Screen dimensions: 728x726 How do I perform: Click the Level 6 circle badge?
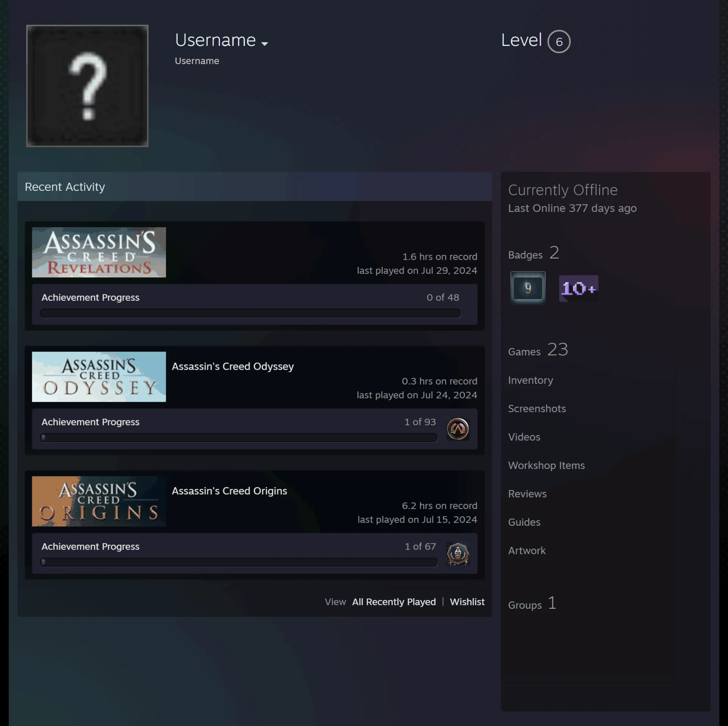[559, 41]
